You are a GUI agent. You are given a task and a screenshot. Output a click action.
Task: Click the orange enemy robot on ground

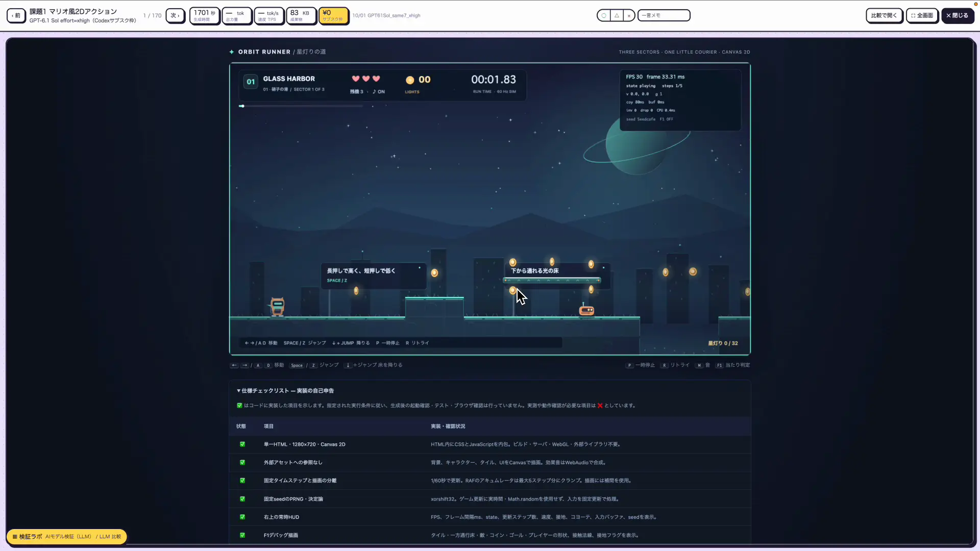click(586, 310)
